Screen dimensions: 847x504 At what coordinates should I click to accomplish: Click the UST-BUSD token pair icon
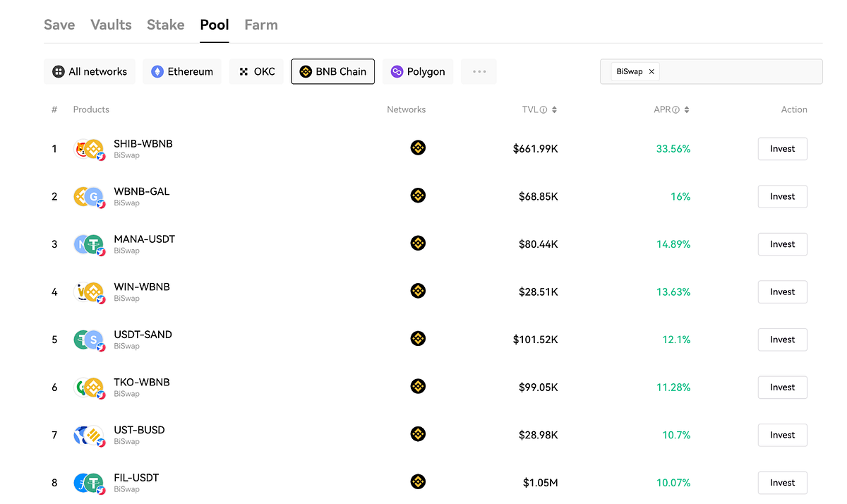tap(89, 435)
